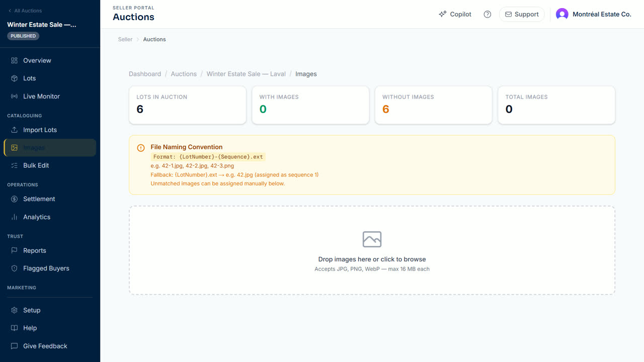Open the Lots menu item
This screenshot has height=362, width=644.
click(x=50, y=78)
